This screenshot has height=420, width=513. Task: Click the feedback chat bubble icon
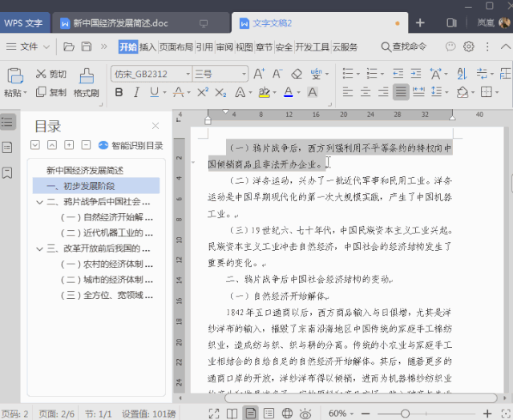(450, 46)
